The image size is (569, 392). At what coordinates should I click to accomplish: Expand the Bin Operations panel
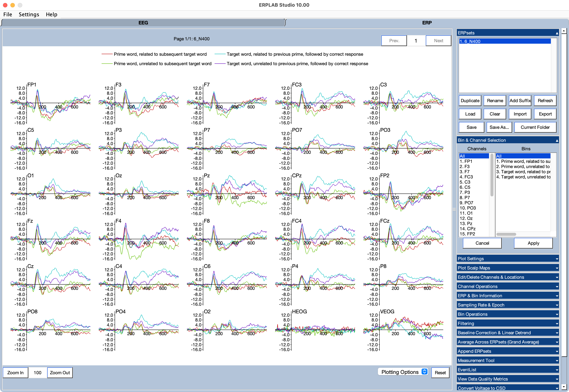pyautogui.click(x=508, y=314)
